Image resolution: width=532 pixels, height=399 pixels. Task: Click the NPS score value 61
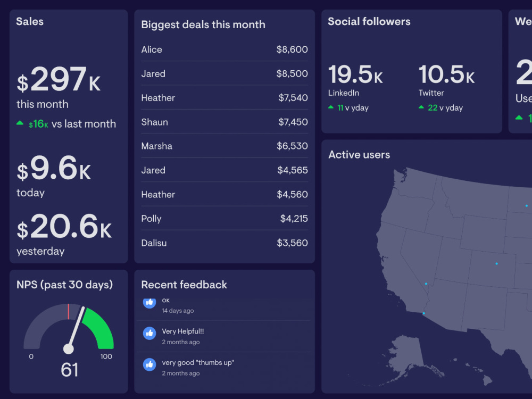pos(70,370)
